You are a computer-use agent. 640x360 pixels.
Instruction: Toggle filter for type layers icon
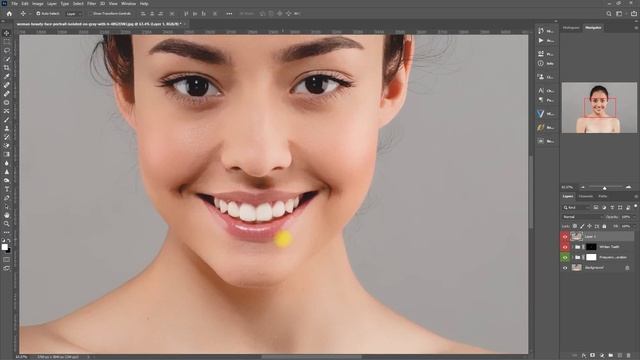[612, 207]
